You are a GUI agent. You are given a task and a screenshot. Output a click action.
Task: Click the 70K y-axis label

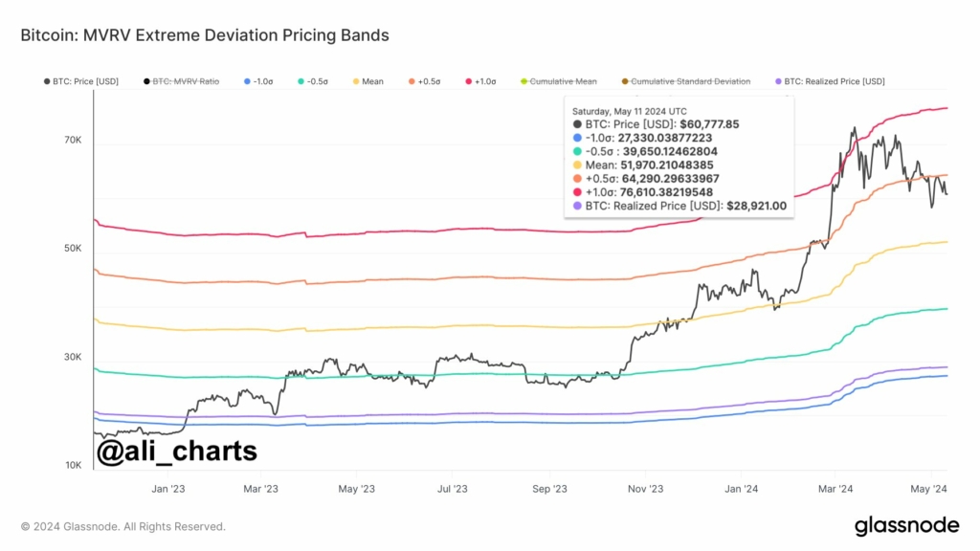73,140
